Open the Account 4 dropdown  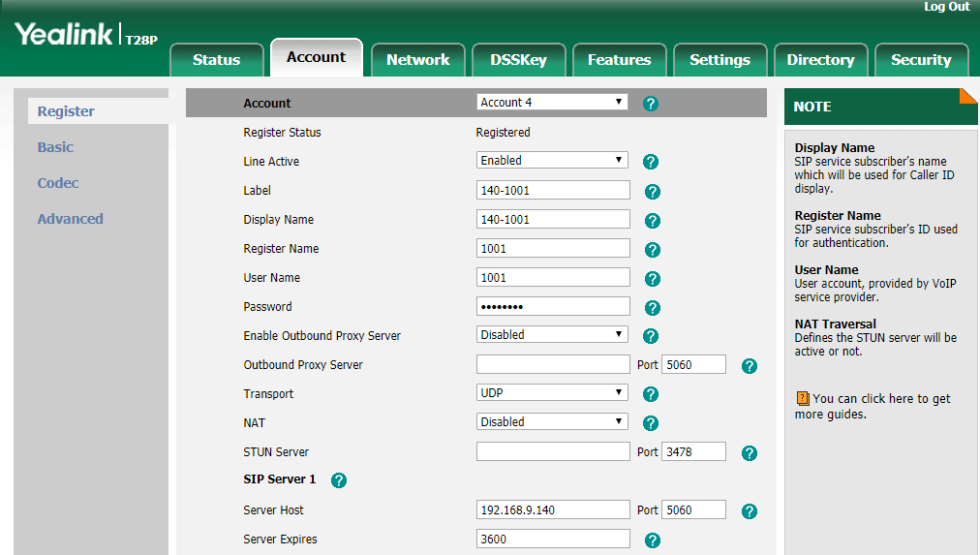(x=552, y=103)
